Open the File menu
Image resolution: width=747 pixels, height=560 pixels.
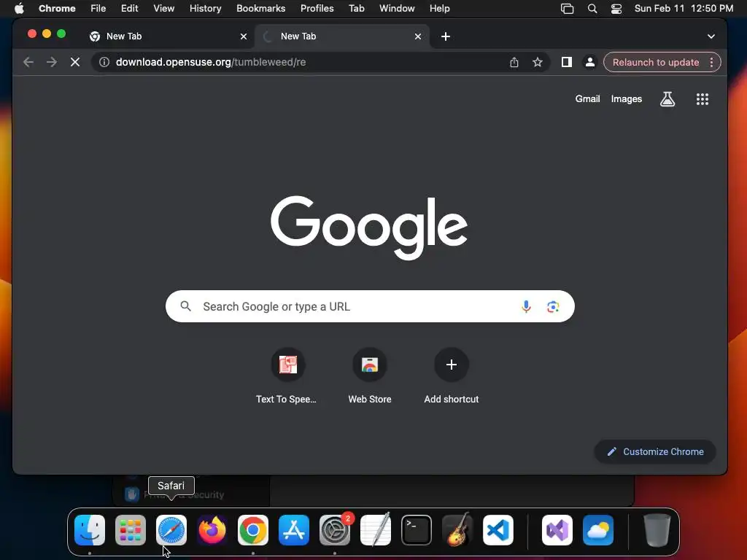point(98,8)
